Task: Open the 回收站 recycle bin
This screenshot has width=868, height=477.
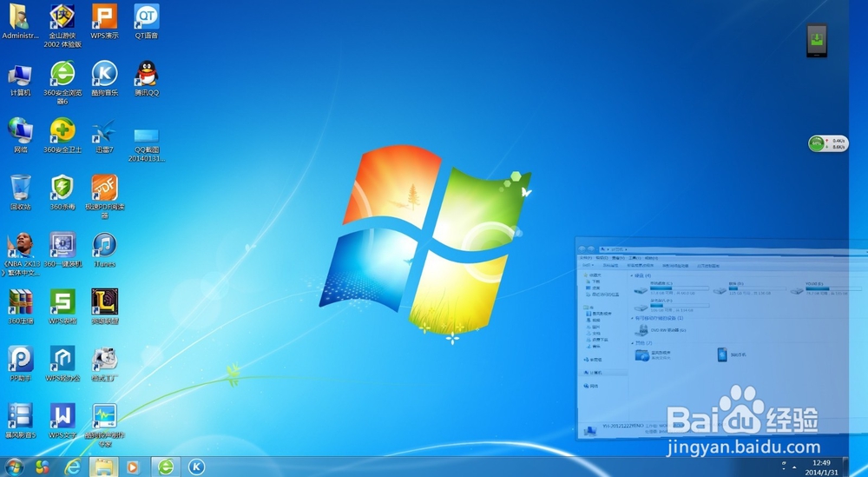Action: (x=21, y=192)
